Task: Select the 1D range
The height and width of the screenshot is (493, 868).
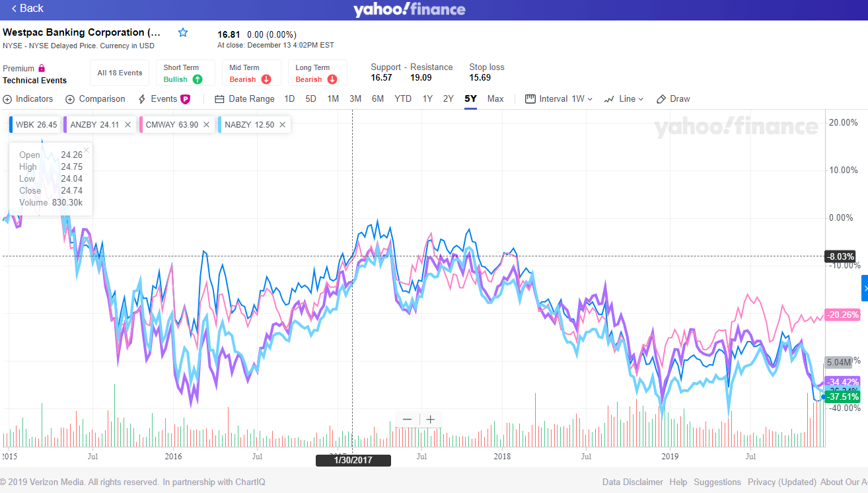Action: click(x=289, y=99)
